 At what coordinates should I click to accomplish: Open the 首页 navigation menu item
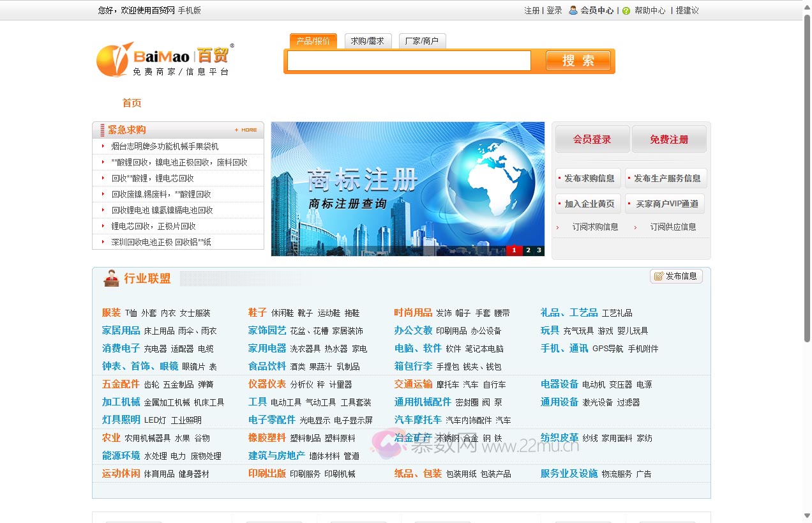tap(132, 103)
